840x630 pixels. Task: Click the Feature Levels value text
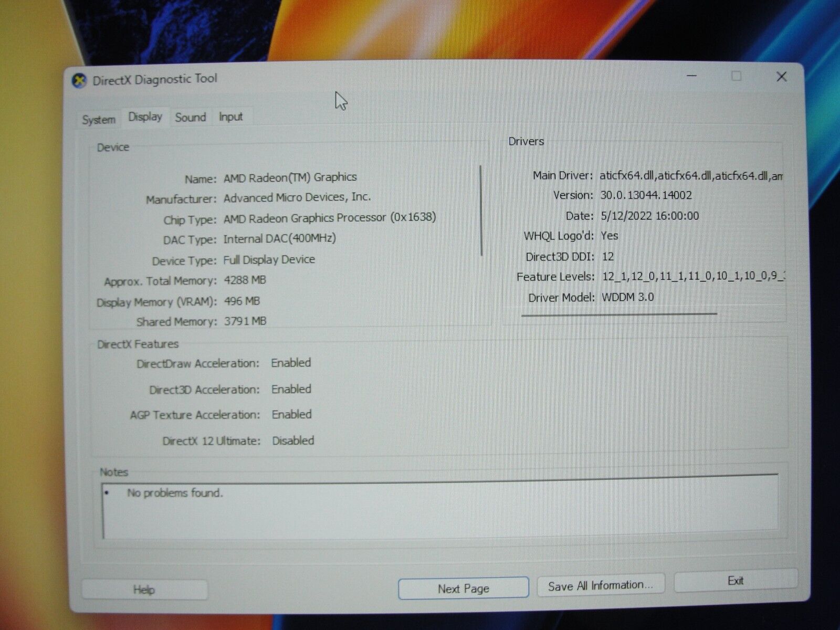pyautogui.click(x=693, y=276)
